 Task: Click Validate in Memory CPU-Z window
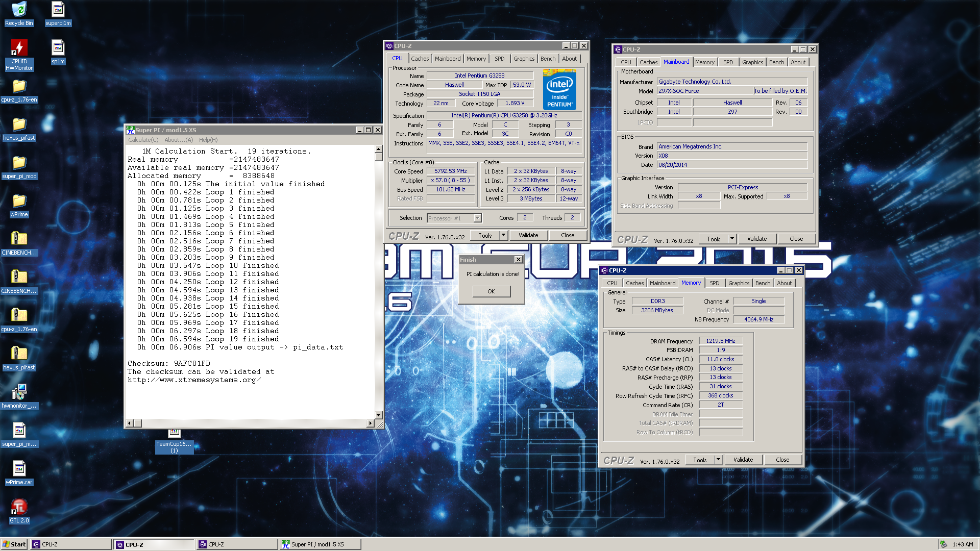tap(743, 460)
